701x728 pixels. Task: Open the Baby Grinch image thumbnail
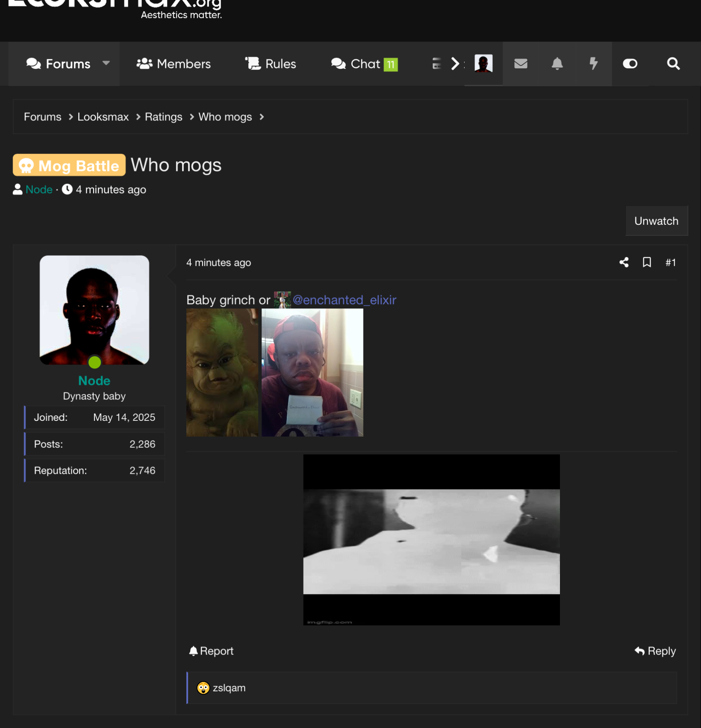click(x=222, y=373)
